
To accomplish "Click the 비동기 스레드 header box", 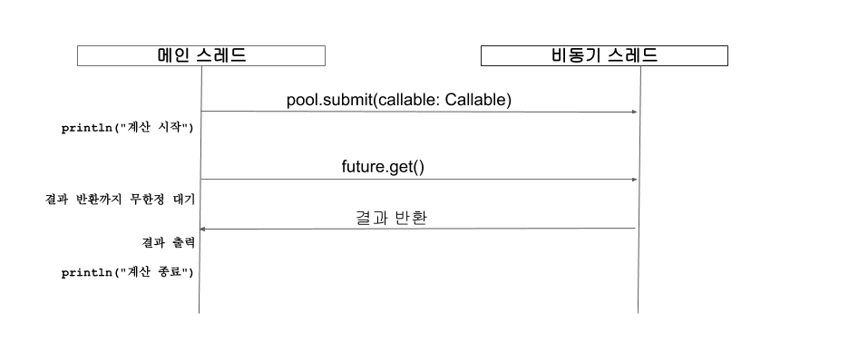I will click(x=604, y=56).
